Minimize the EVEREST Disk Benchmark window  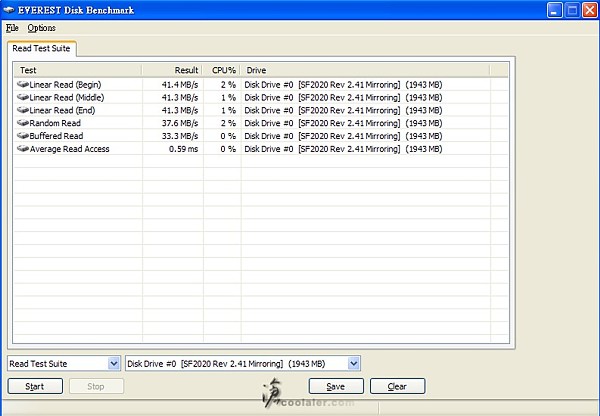(554, 10)
